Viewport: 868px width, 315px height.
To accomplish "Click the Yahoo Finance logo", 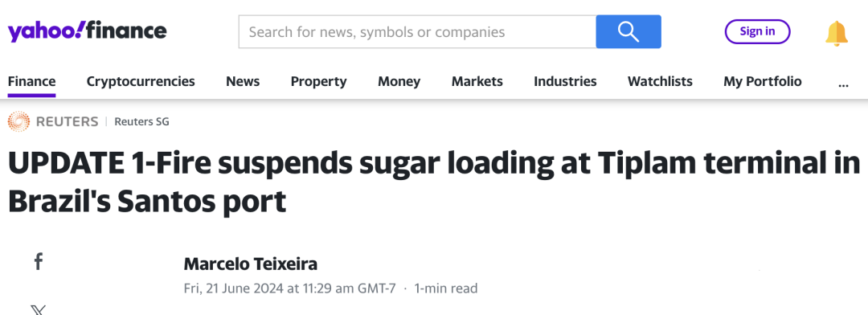I will pos(87,31).
